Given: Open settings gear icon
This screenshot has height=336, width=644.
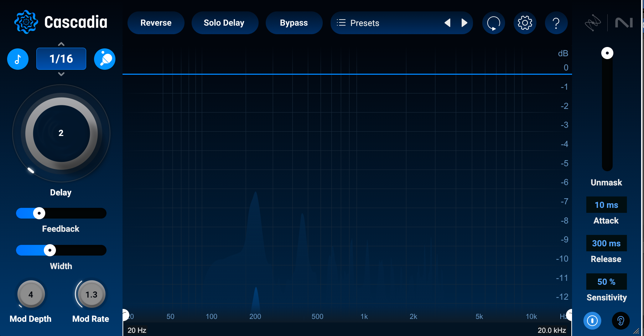Looking at the screenshot, I should [x=525, y=23].
